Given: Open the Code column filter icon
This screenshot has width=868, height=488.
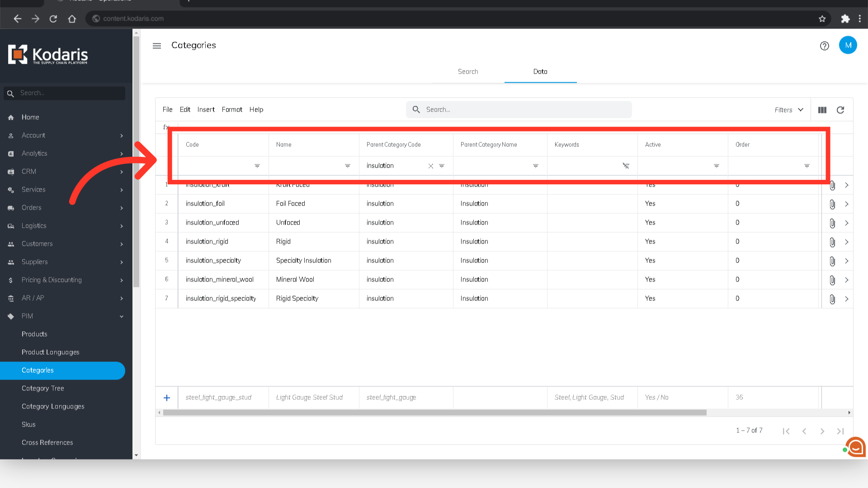Looking at the screenshot, I should pyautogui.click(x=257, y=166).
